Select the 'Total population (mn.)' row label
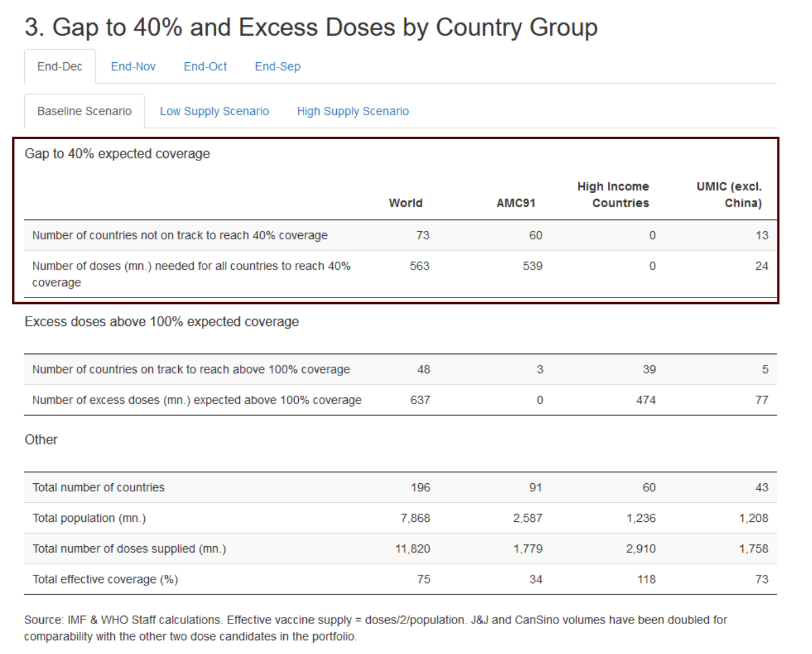Image resolution: width=812 pixels, height=654 pixels. pyautogui.click(x=89, y=518)
